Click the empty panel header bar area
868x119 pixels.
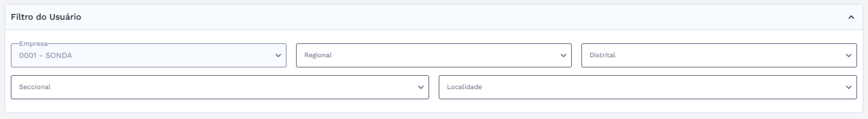pyautogui.click(x=438, y=17)
